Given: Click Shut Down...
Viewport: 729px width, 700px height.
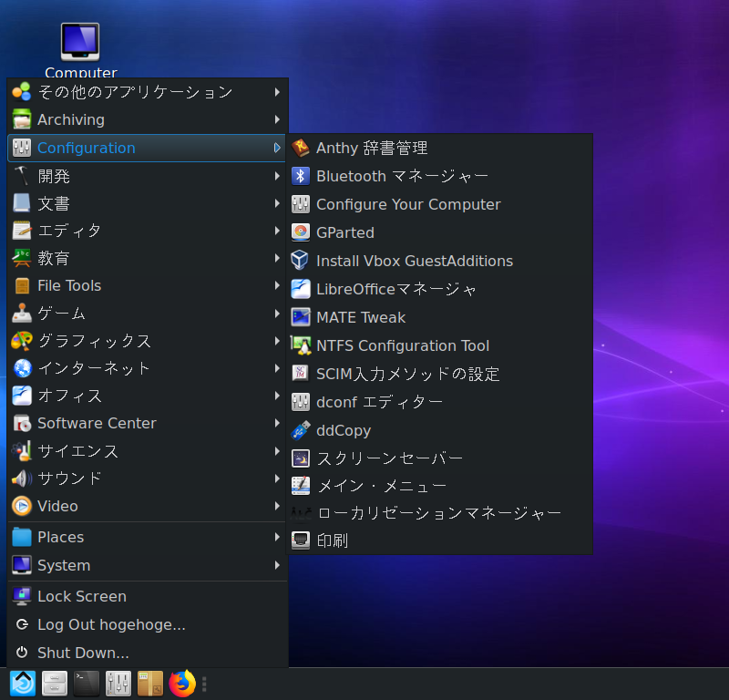Looking at the screenshot, I should coord(82,653).
